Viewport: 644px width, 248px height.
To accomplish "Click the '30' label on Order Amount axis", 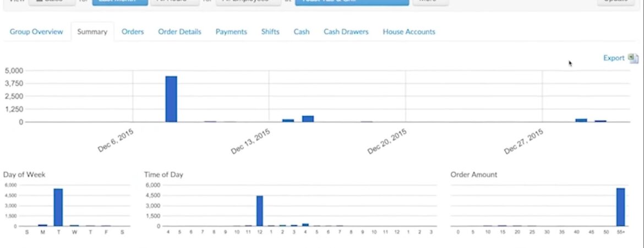I will [x=547, y=233].
